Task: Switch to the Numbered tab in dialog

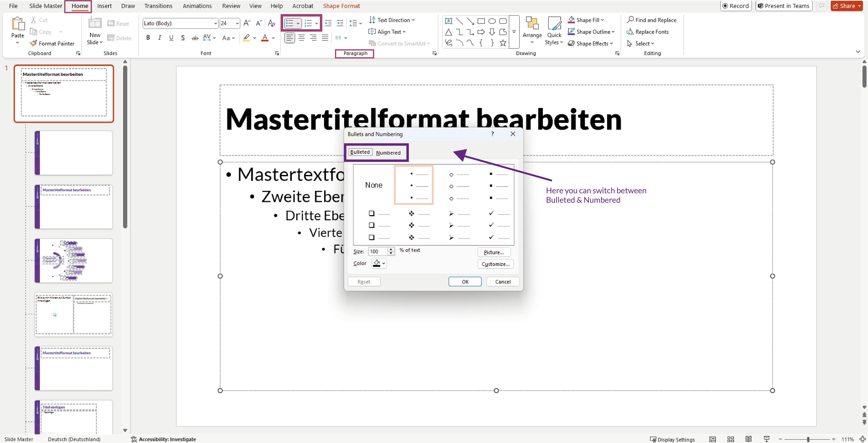Action: coord(388,153)
